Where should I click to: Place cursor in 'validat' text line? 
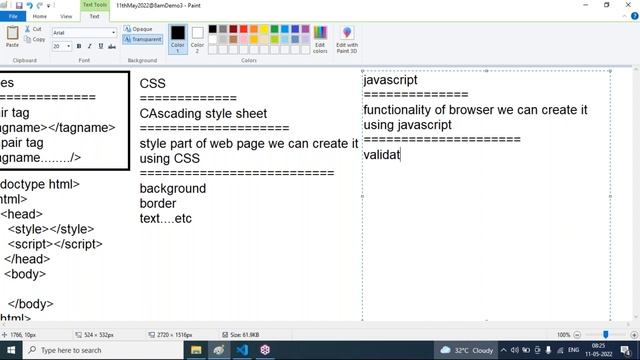[382, 155]
